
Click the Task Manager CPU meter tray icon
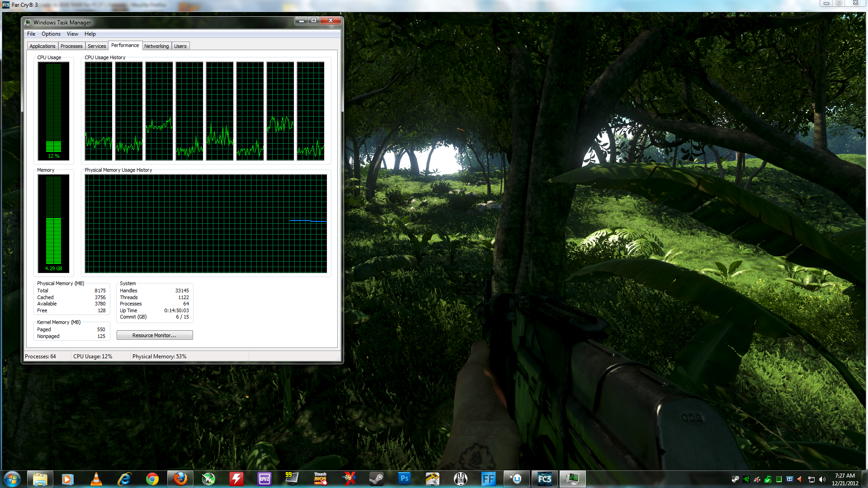[x=779, y=479]
